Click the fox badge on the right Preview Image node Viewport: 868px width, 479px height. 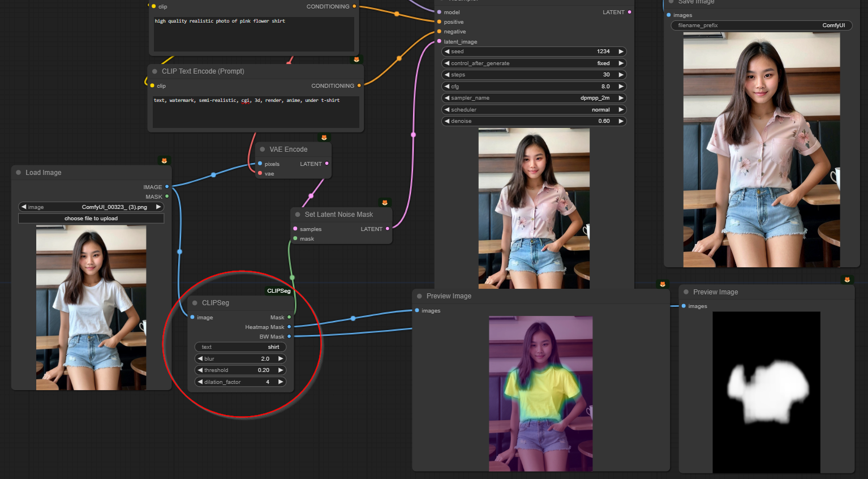click(846, 279)
